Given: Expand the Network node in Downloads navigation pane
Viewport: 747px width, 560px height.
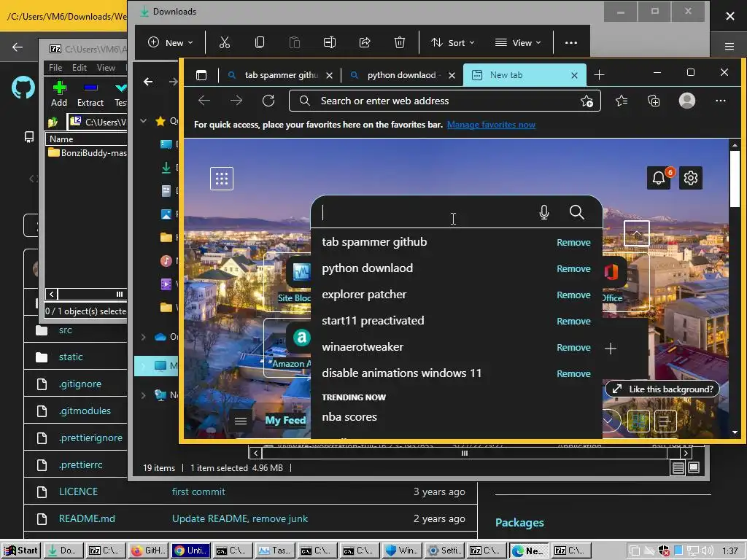Looking at the screenshot, I should coord(144,394).
